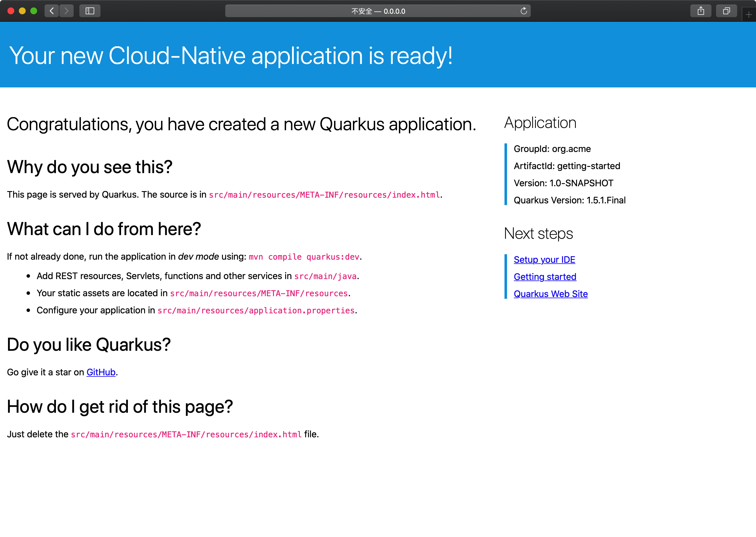Toggle the Safari sidebar icon

coord(90,11)
